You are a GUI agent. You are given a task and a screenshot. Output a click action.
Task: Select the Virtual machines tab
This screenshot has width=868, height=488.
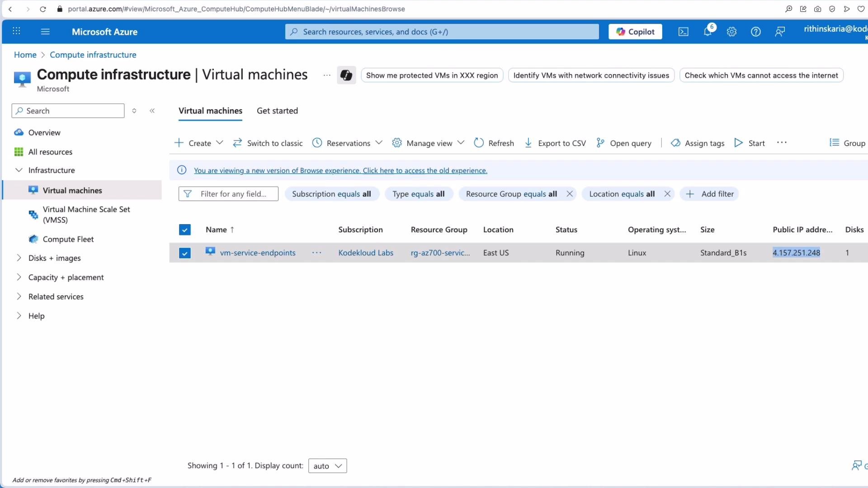[x=210, y=111]
